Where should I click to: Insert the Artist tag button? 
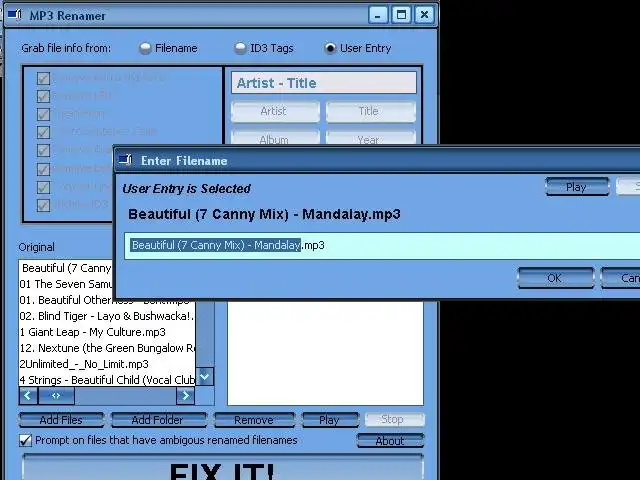point(276,111)
